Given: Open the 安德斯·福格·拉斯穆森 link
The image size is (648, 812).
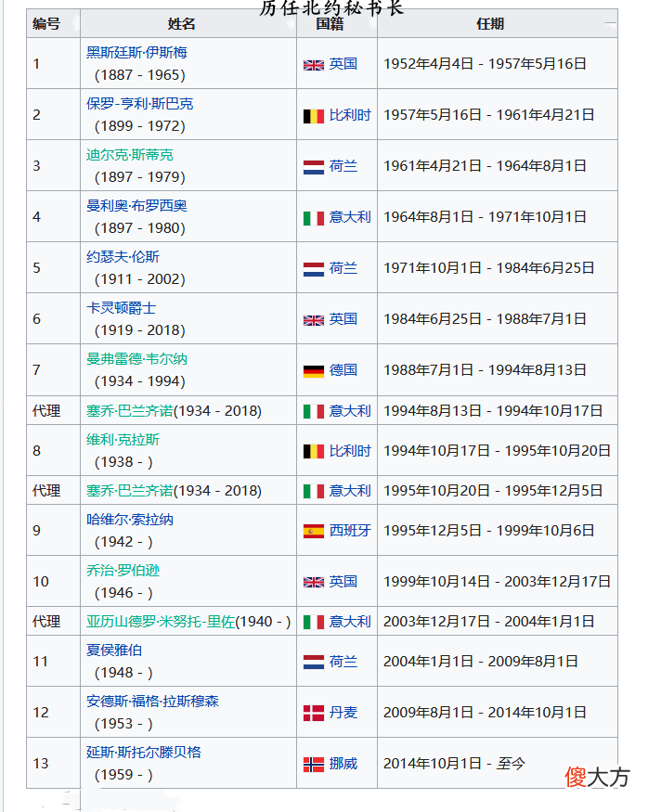Looking at the screenshot, I should (152, 702).
